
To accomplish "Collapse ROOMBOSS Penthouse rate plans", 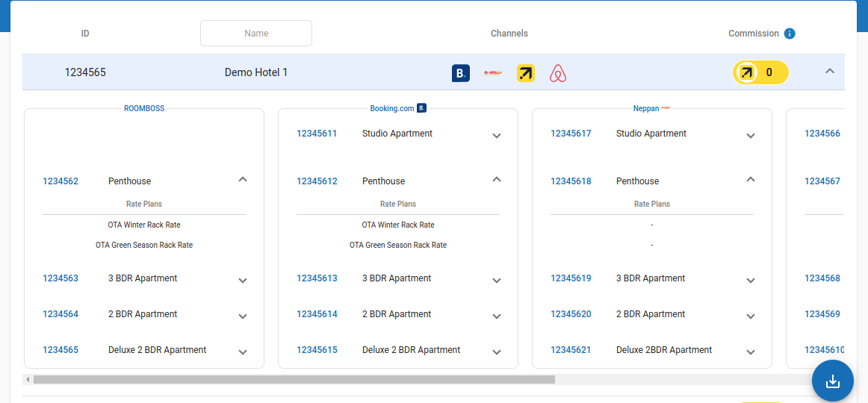I will tap(243, 179).
